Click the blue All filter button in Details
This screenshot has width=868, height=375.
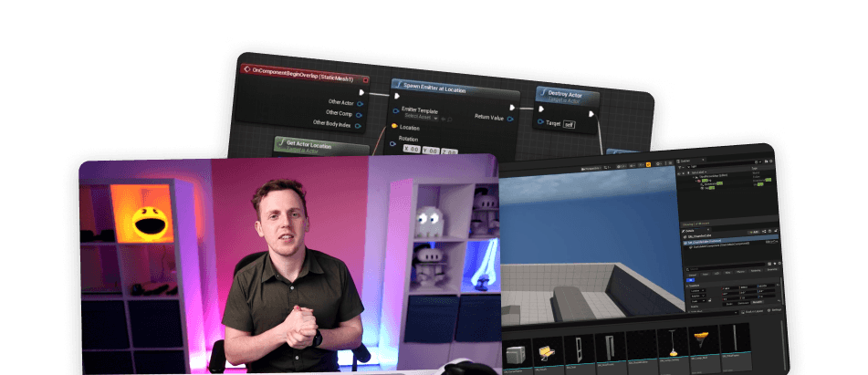coord(690,280)
